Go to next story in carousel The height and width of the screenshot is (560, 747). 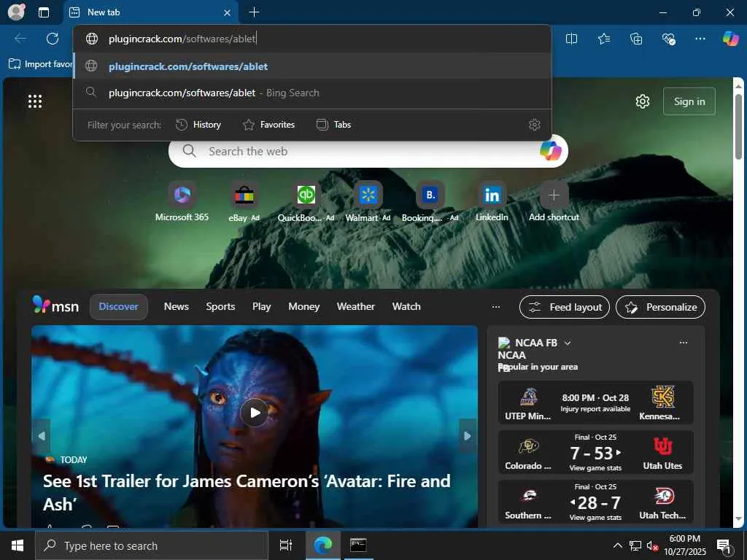(x=468, y=436)
